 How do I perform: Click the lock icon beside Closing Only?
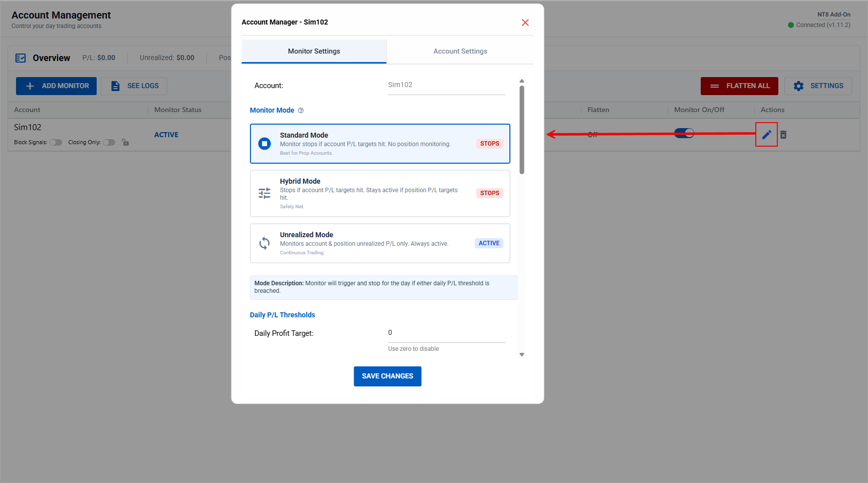[x=125, y=143]
